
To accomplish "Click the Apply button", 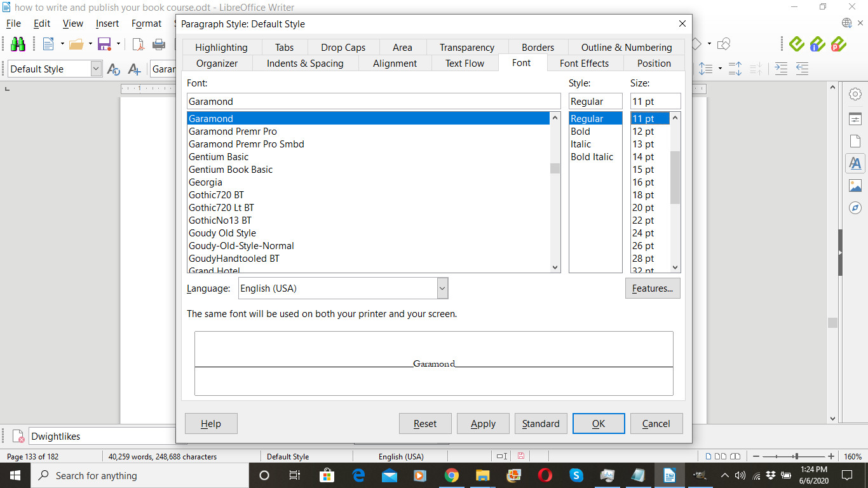I will point(483,424).
